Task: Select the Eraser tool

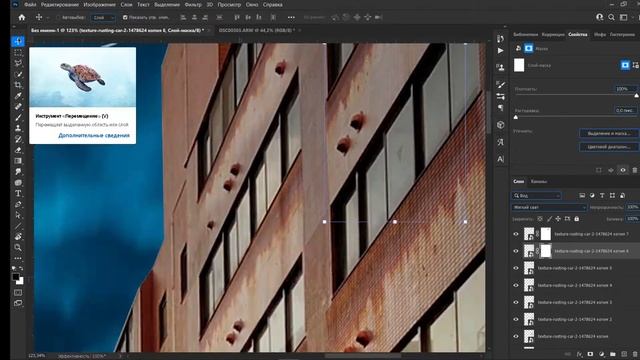Action: pyautogui.click(x=18, y=150)
